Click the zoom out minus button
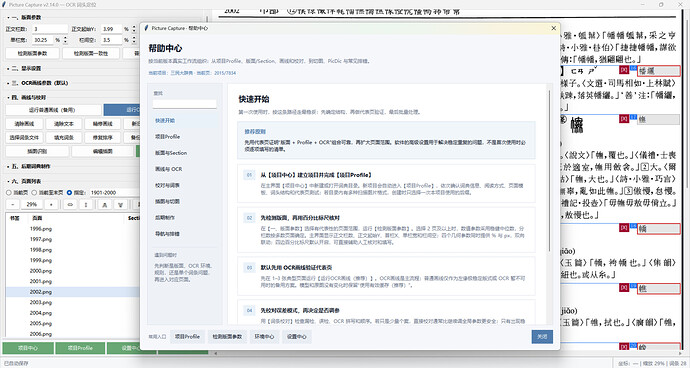 13,205
